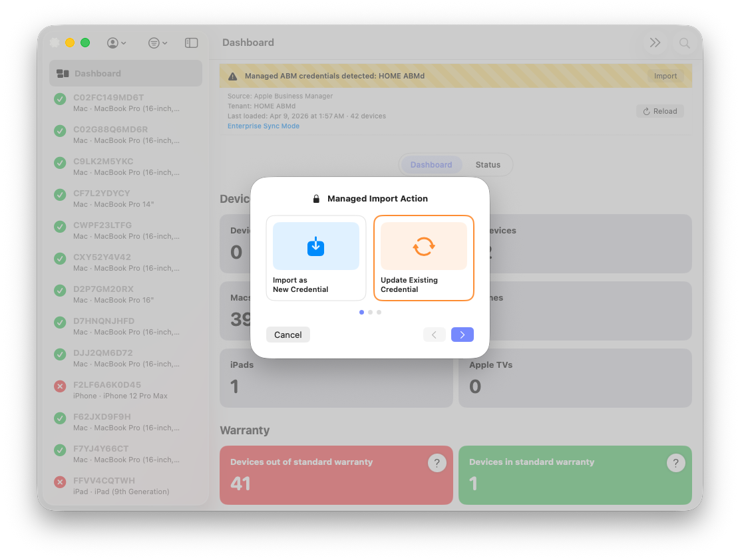Click the help icon on devices in standard warranty
Image resolution: width=740 pixels, height=560 pixels.
point(675,462)
